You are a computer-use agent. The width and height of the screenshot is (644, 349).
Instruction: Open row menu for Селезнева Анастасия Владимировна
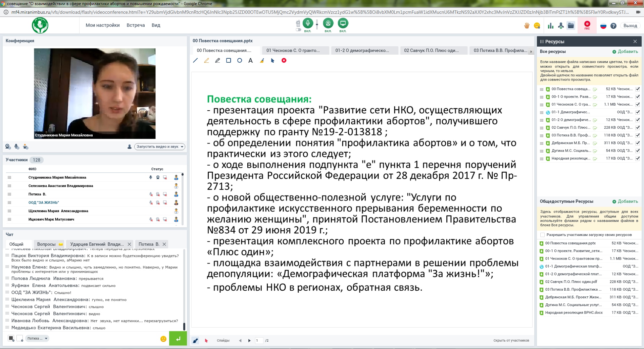(x=9, y=186)
